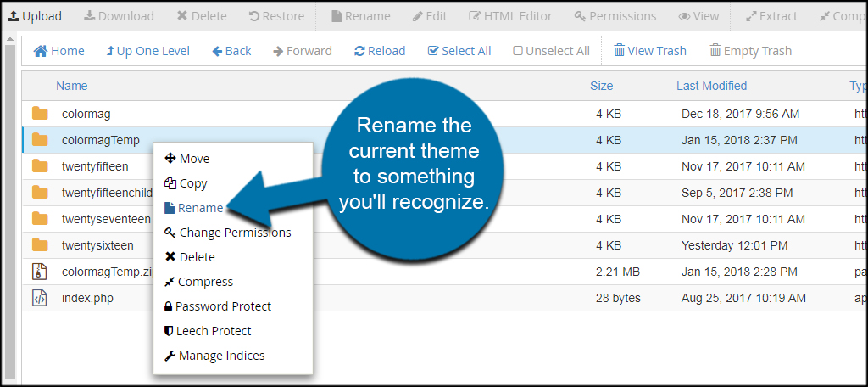The height and width of the screenshot is (387, 868).
Task: Click the Forward navigation button
Action: [303, 51]
